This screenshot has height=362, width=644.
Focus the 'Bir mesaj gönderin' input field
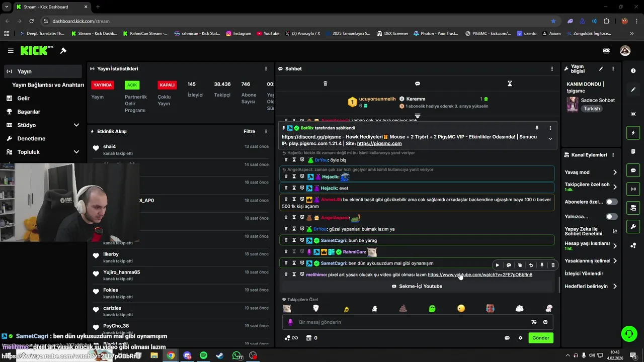[418, 322]
